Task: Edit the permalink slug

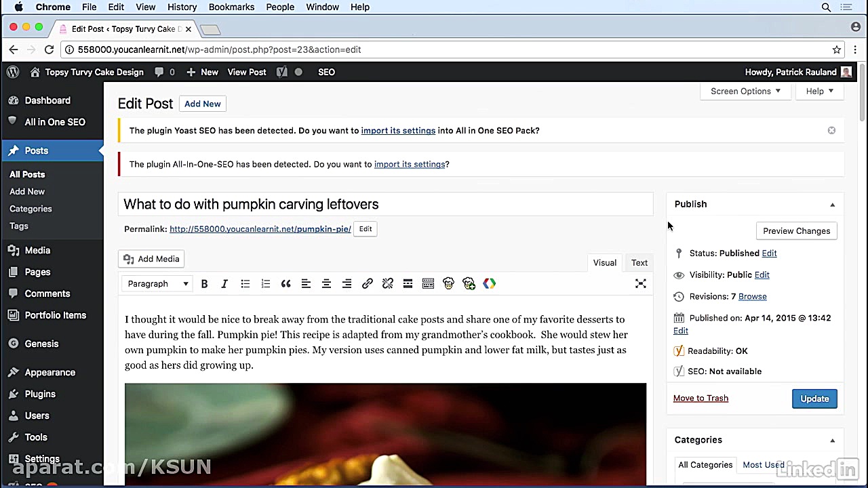Action: [x=366, y=229]
